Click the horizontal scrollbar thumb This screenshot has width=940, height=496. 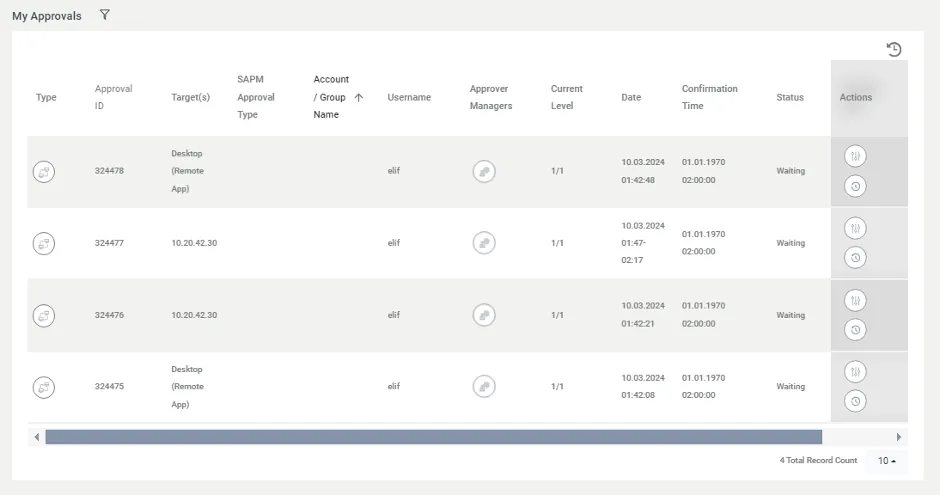pos(433,437)
